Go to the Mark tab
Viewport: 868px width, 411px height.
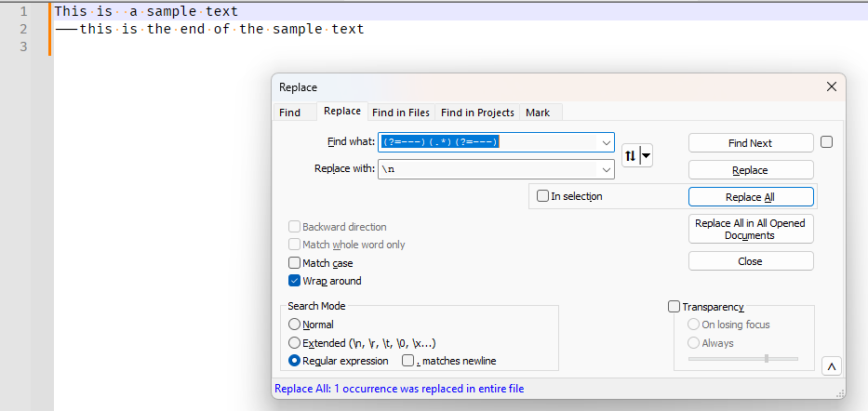tap(538, 113)
